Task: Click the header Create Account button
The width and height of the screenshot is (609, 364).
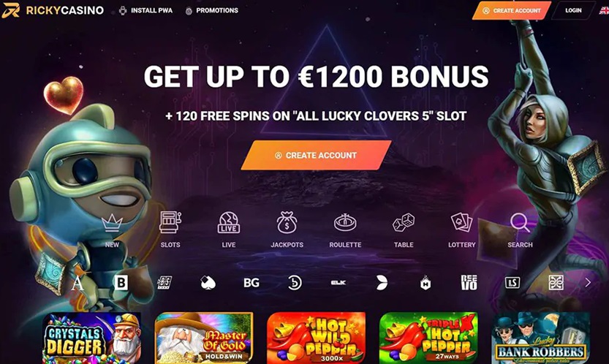Action: click(x=512, y=10)
